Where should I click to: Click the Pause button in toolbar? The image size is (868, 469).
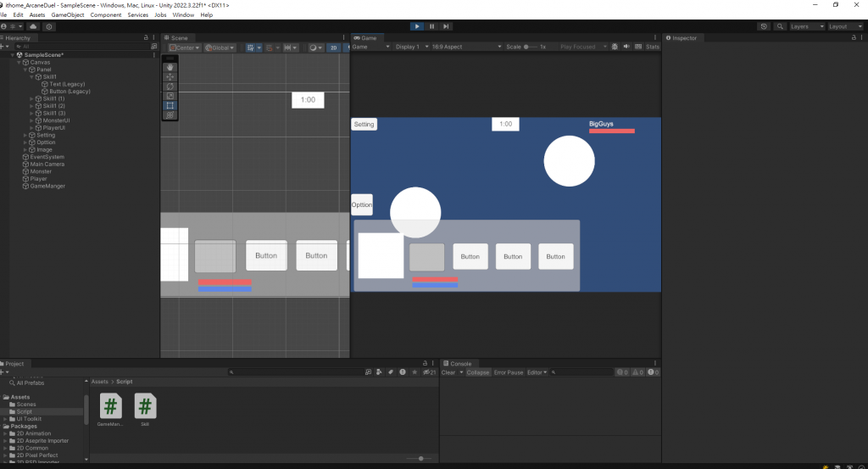[431, 26]
